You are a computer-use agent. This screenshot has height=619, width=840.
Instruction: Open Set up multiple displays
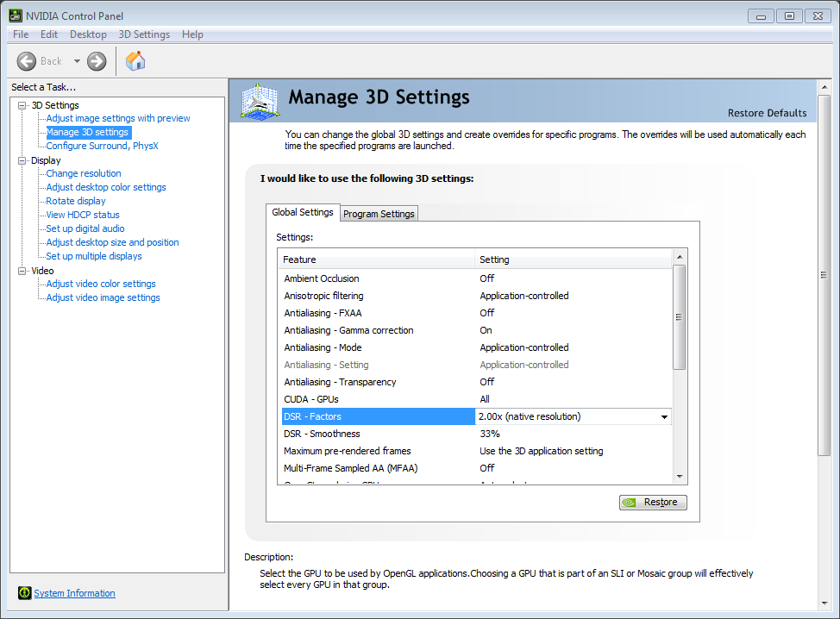pyautogui.click(x=94, y=257)
